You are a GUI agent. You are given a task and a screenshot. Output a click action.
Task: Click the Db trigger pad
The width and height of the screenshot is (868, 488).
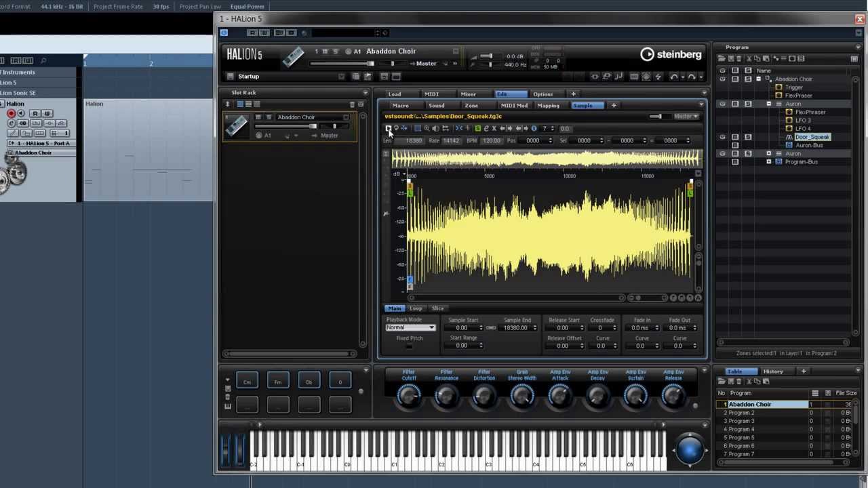point(309,382)
